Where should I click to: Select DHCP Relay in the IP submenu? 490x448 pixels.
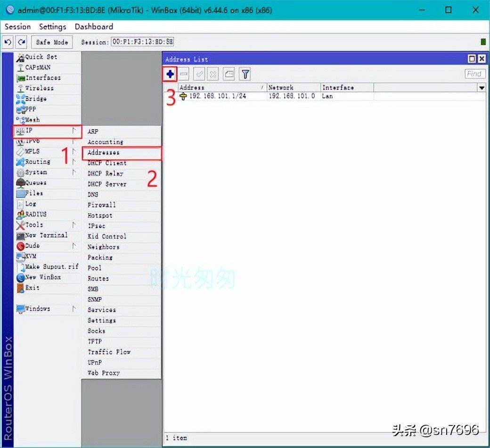tap(122, 174)
